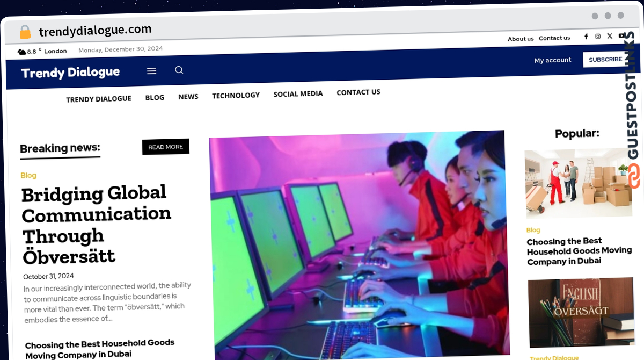Open the moving boxes thumbnail under Popular
This screenshot has width=644, height=360.
(579, 183)
